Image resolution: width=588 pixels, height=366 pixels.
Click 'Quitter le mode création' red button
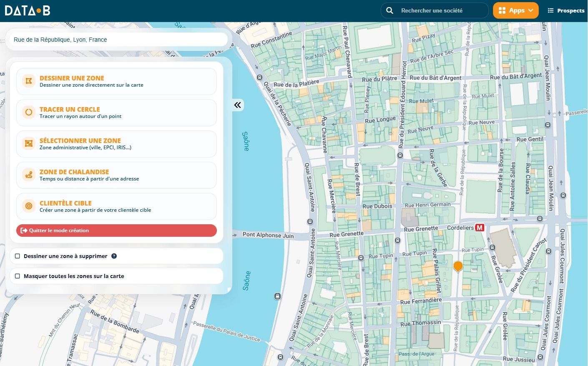pyautogui.click(x=116, y=231)
